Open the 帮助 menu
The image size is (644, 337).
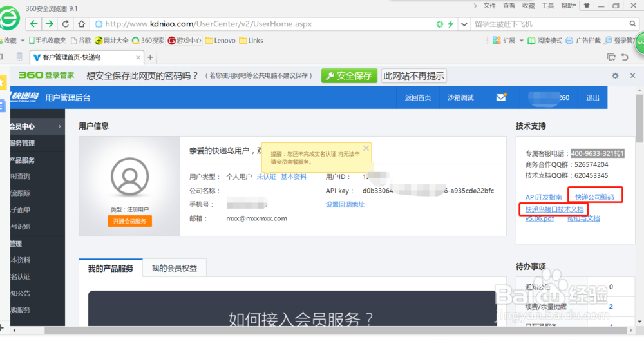point(568,5)
